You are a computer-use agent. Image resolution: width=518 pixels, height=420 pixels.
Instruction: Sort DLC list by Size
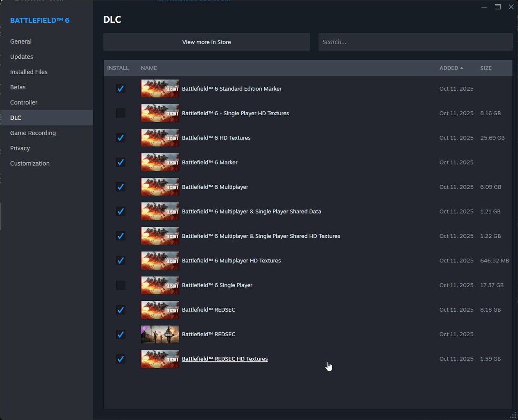486,68
